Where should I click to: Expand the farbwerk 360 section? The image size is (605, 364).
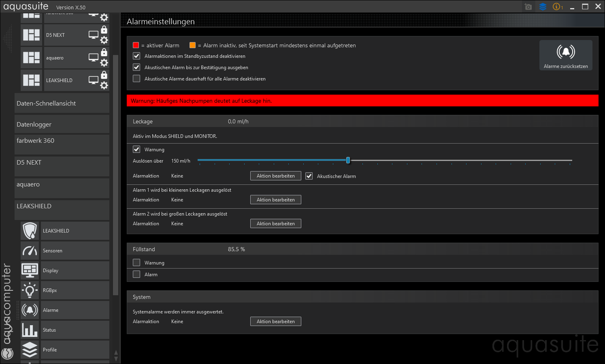[62, 141]
